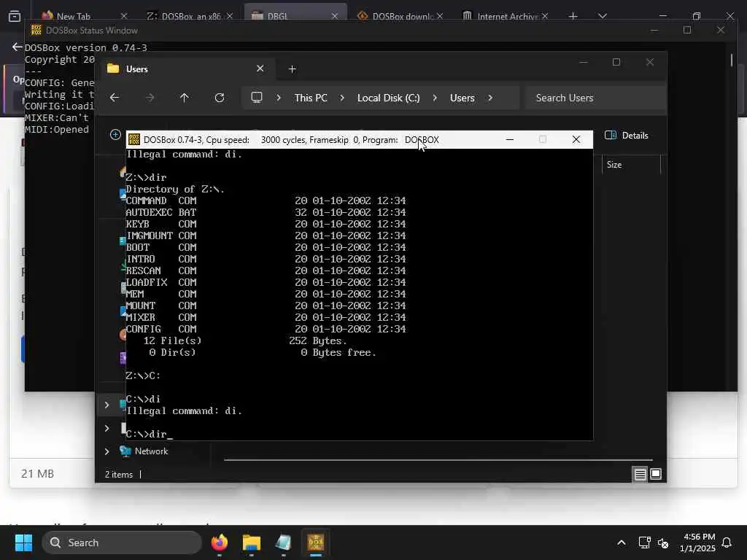Viewport: 747px width, 560px height.
Task: Click the Users breadcrumb segment
Action: pyautogui.click(x=462, y=98)
